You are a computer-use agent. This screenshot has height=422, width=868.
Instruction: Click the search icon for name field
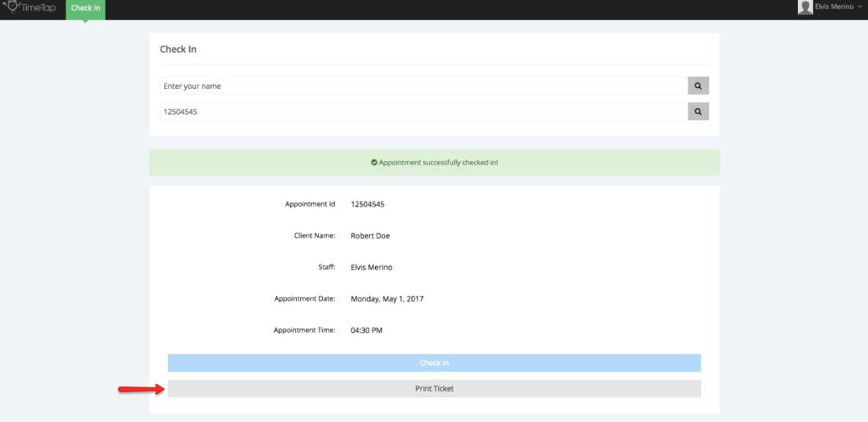pyautogui.click(x=698, y=86)
